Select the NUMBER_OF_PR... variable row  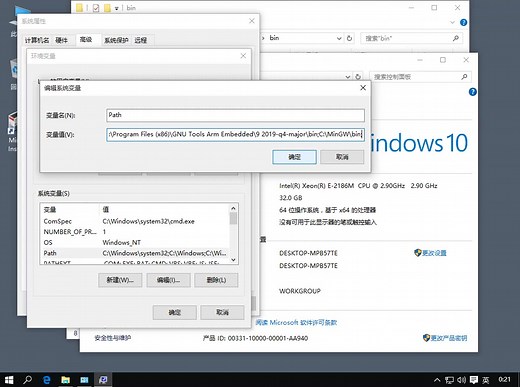[134, 232]
